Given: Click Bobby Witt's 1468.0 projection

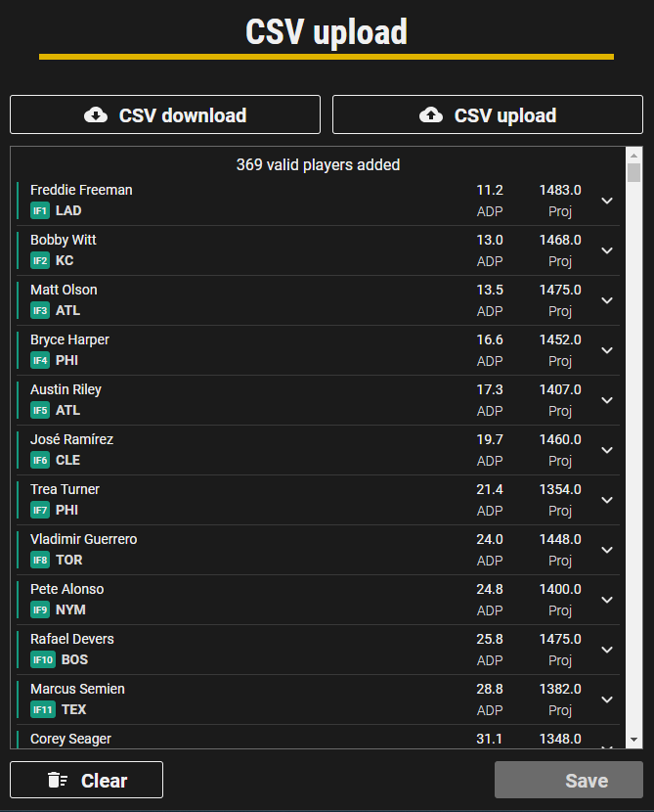Looking at the screenshot, I should point(560,240).
